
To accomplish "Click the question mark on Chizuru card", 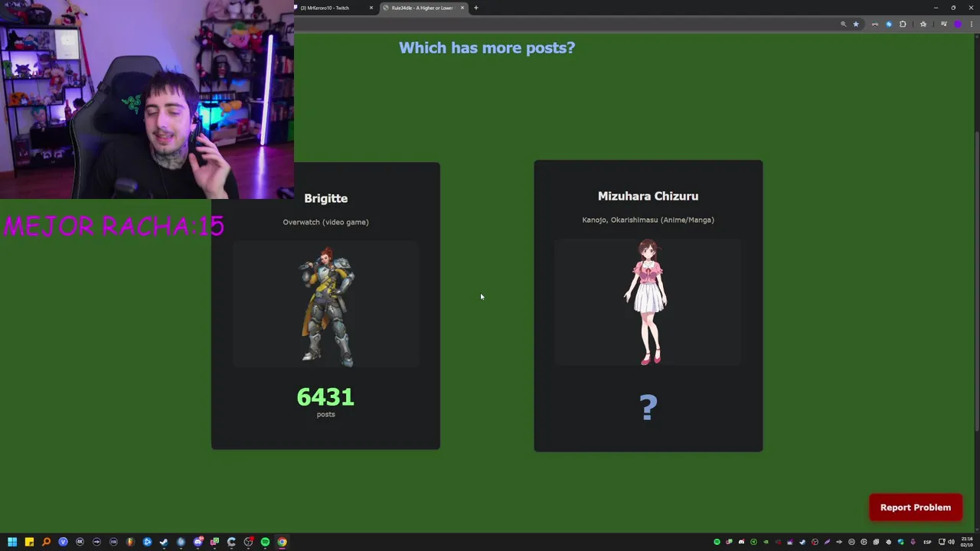I will click(x=648, y=407).
